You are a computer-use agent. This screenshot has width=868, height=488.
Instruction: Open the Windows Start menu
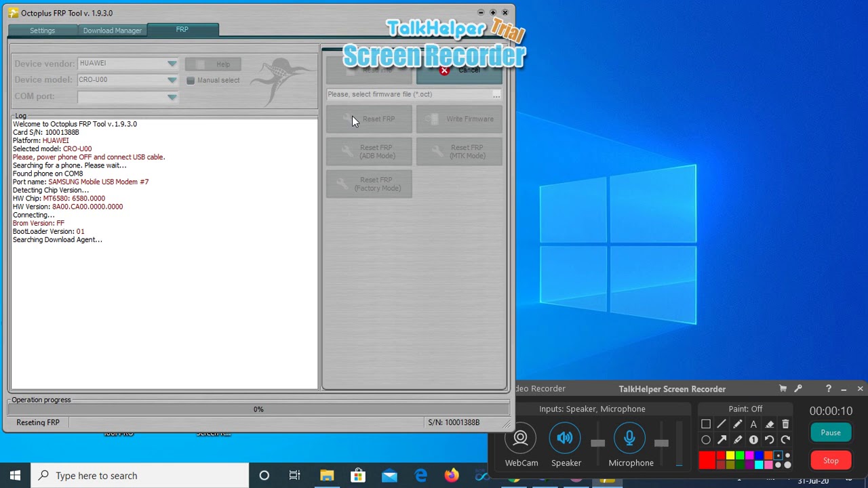[15, 475]
